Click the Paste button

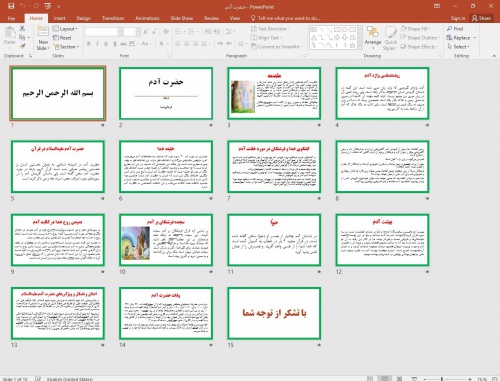[x=10, y=36]
